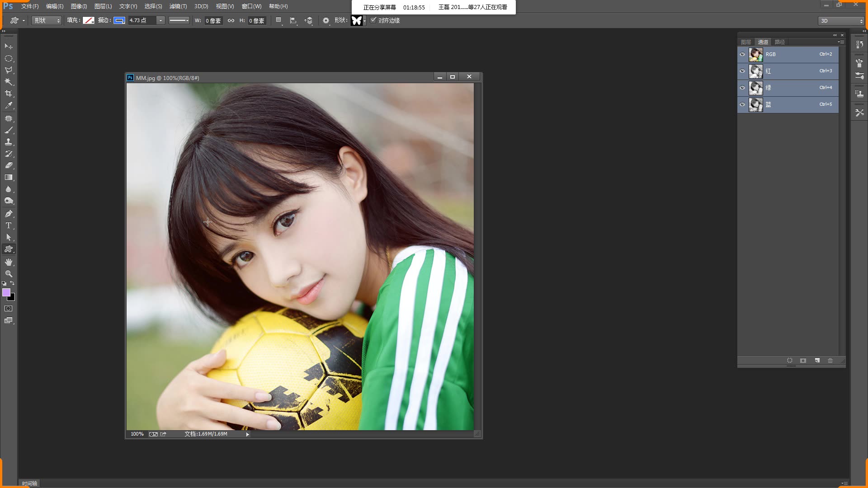Select the Sponge tool
Image resolution: width=868 pixels, height=488 pixels.
[9, 201]
